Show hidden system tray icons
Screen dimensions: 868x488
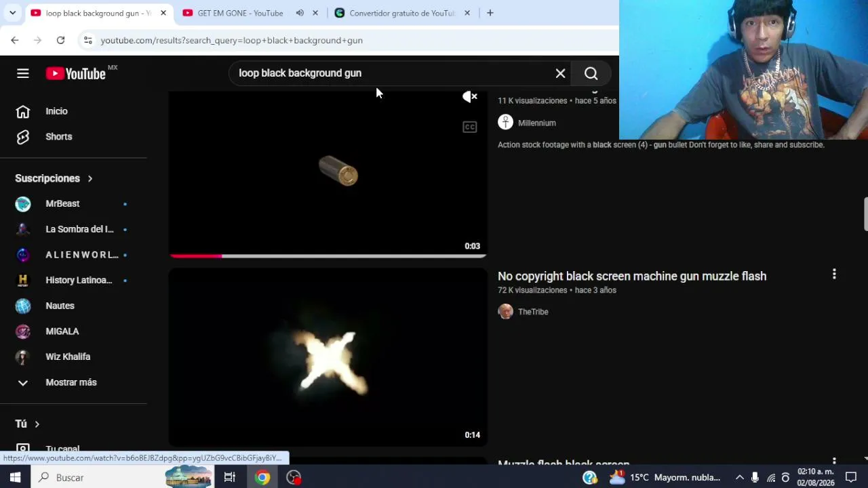point(740,477)
